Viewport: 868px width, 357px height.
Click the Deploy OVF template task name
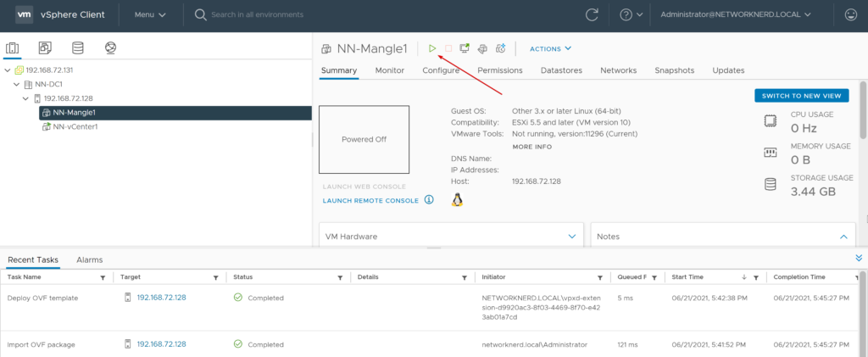[42, 298]
